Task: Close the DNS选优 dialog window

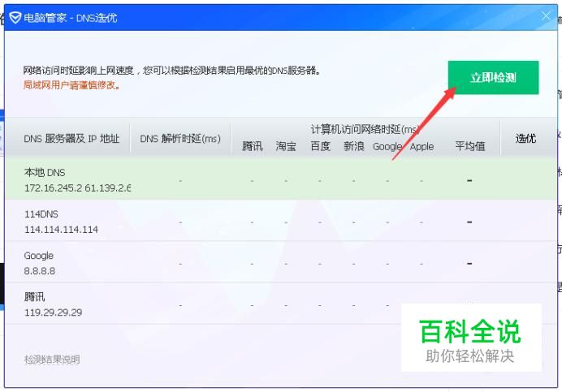Action: [x=546, y=16]
